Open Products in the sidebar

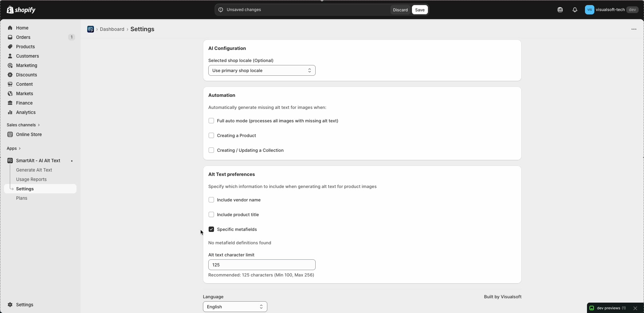(x=25, y=47)
